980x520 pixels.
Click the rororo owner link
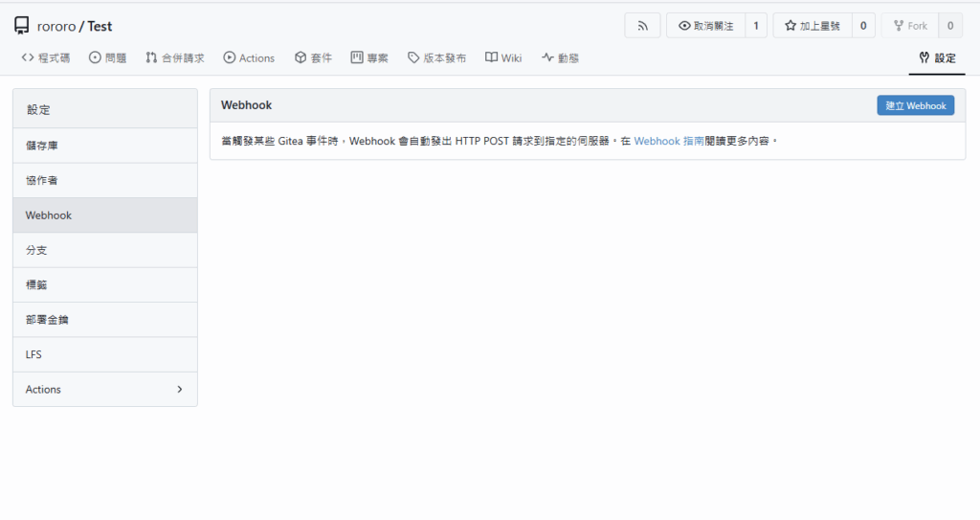[x=56, y=26]
